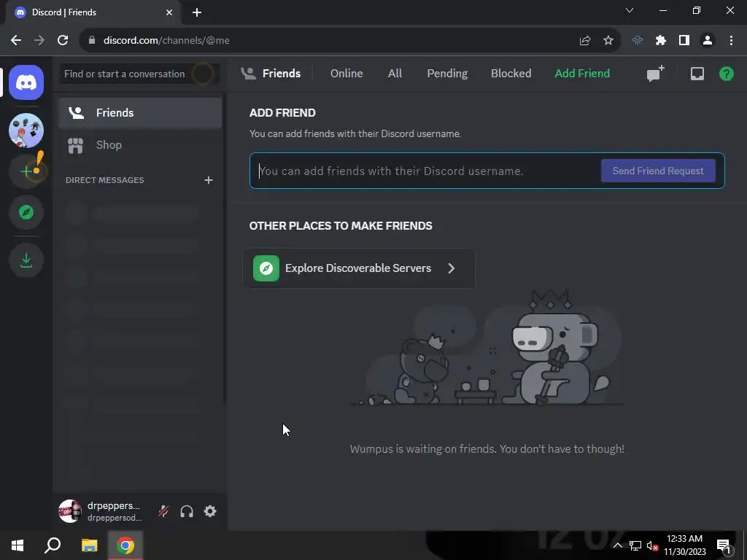Select the Add Friend tab
The width and height of the screenshot is (747, 560).
[582, 74]
